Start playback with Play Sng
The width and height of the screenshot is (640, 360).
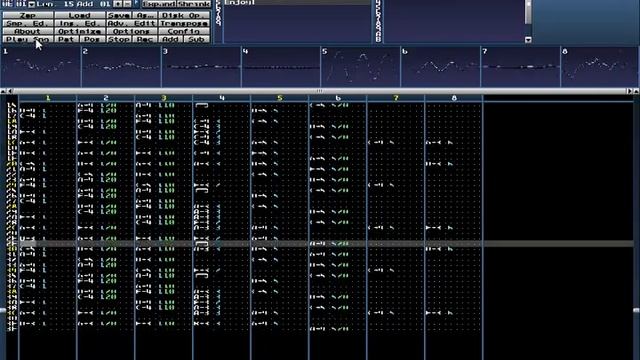[x=28, y=40]
